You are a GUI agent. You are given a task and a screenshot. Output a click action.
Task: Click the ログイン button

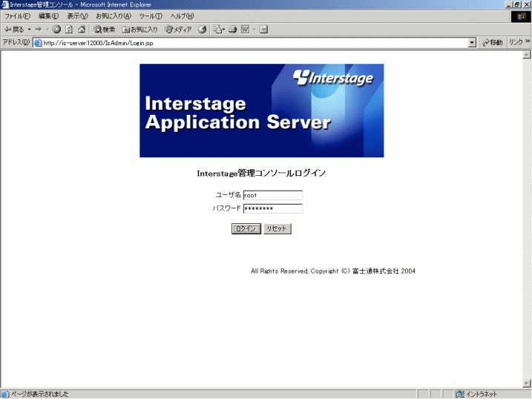pyautogui.click(x=246, y=229)
